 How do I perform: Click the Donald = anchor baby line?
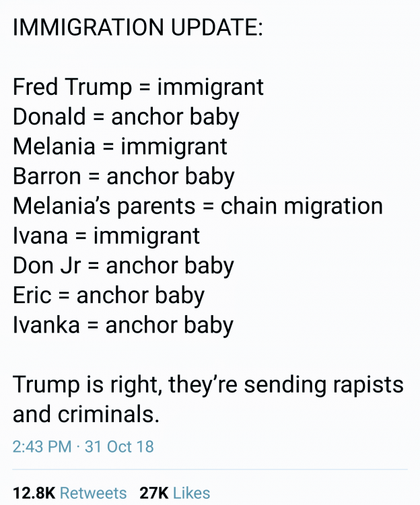click(126, 117)
